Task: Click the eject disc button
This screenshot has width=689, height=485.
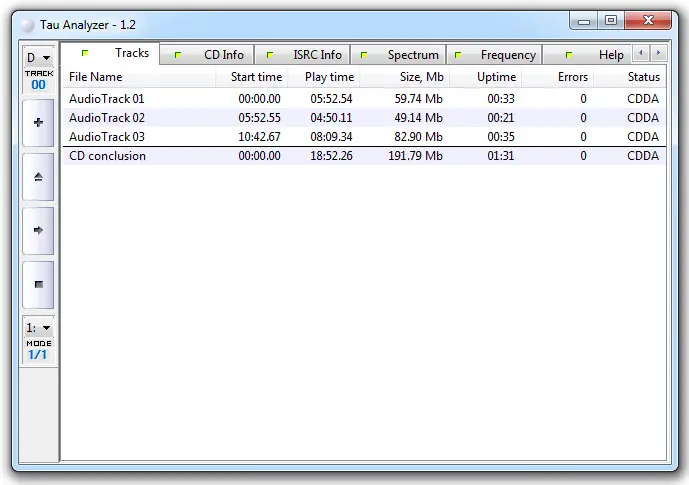Action: click(x=38, y=177)
